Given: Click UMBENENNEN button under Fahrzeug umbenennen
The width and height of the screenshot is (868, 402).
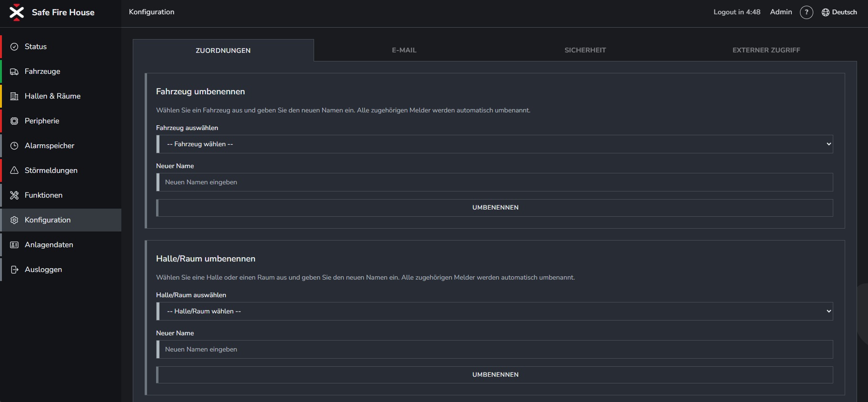Looking at the screenshot, I should click(x=494, y=208).
